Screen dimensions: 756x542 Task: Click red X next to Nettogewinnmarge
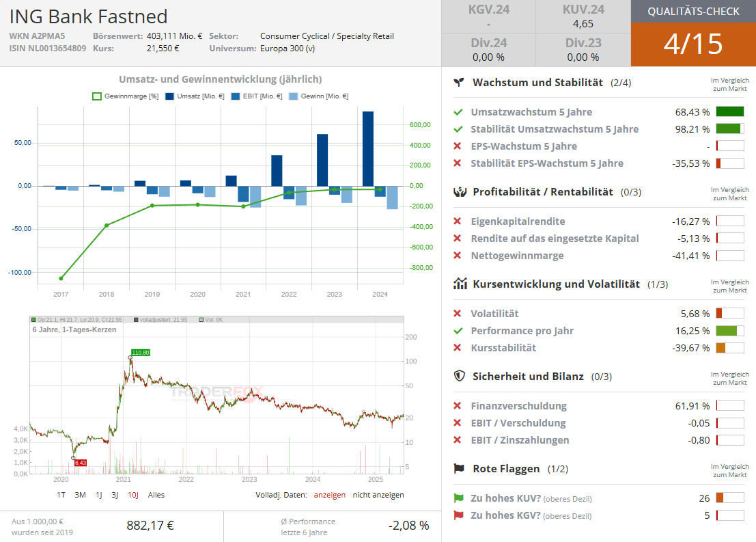[x=458, y=255]
